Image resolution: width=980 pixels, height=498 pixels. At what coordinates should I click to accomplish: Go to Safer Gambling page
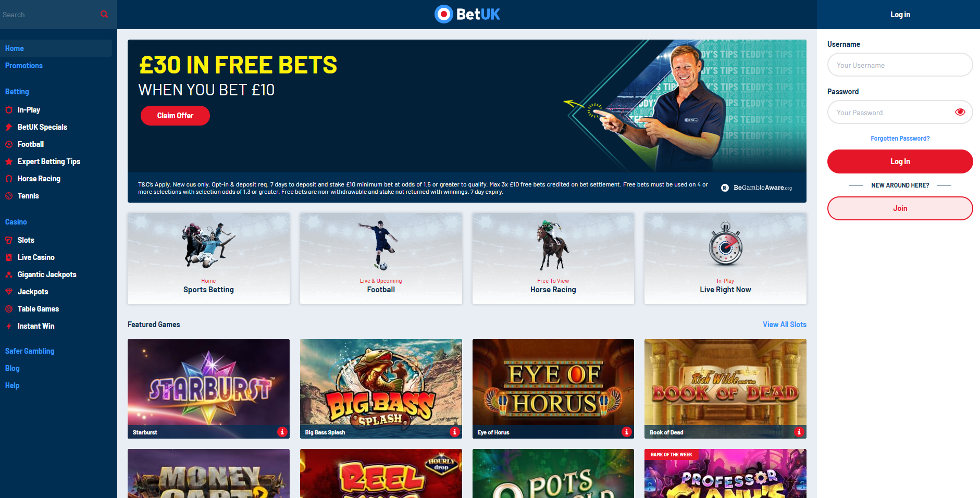coord(30,351)
